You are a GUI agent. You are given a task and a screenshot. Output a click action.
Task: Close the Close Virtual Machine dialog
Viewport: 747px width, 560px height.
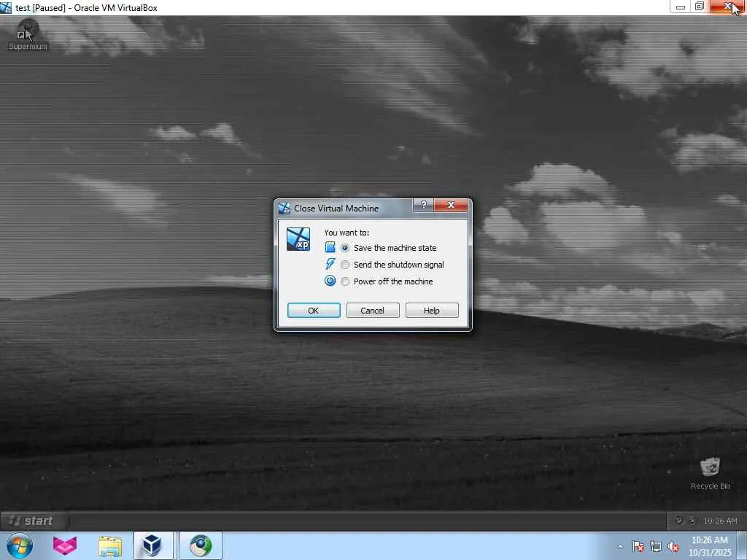pos(451,205)
